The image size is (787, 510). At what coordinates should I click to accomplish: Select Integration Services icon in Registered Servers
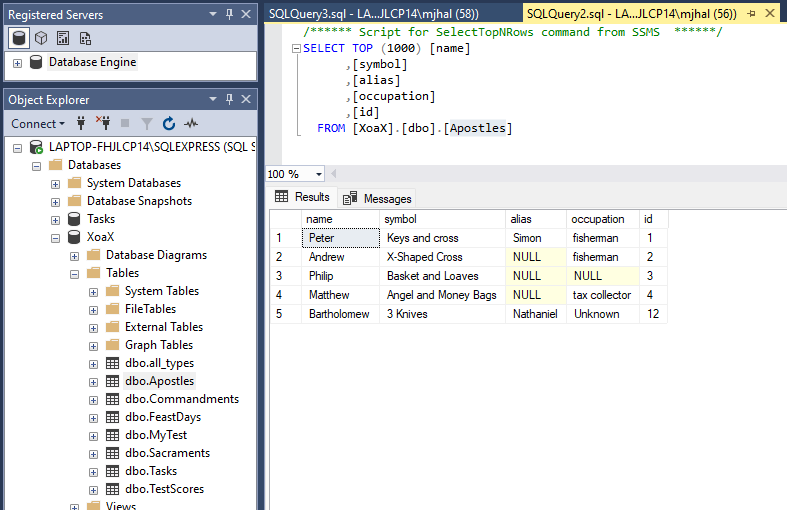[85, 38]
